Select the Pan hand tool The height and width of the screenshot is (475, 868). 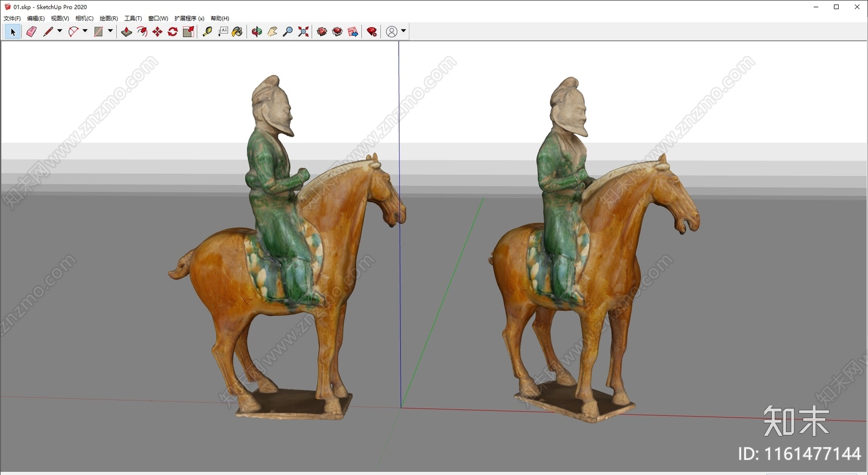coord(272,32)
